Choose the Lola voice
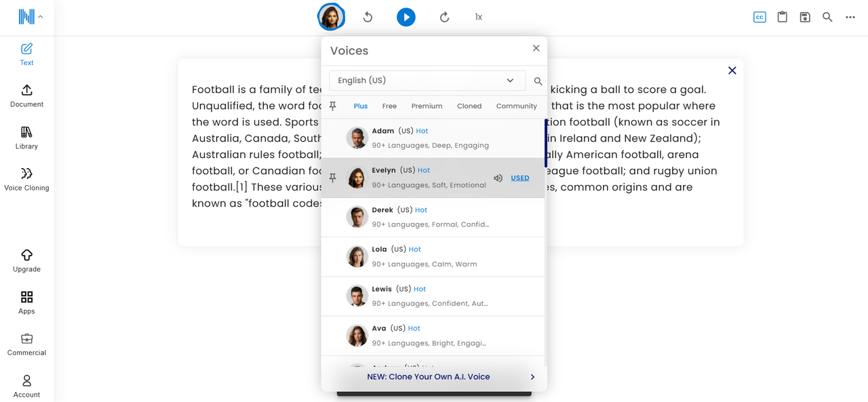Image resolution: width=868 pixels, height=402 pixels. pyautogui.click(x=433, y=257)
